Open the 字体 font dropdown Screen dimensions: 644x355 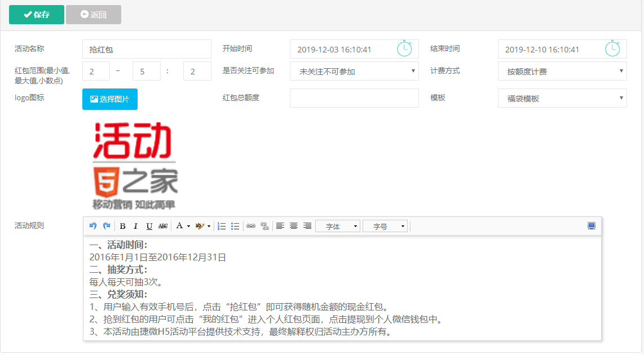(338, 226)
